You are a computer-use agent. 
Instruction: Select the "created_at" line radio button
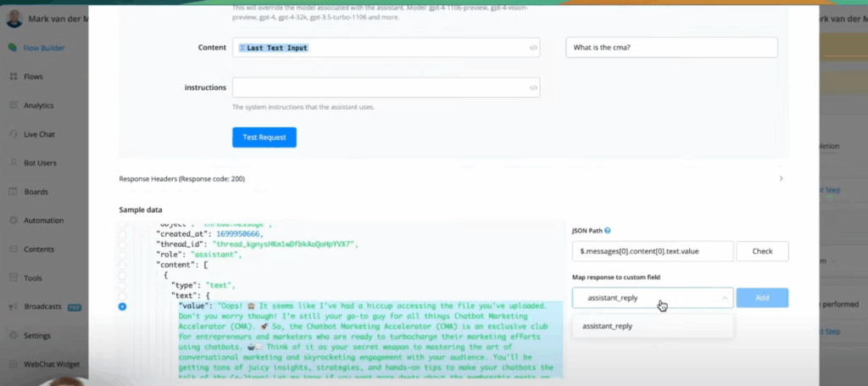tap(122, 233)
